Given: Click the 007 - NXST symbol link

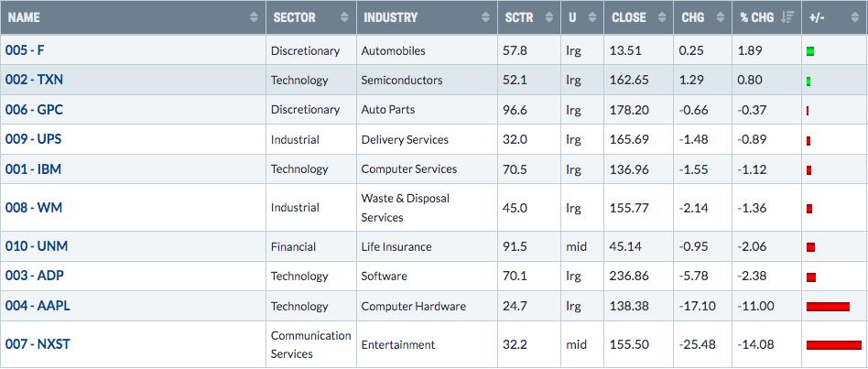Looking at the screenshot, I should pos(38,344).
